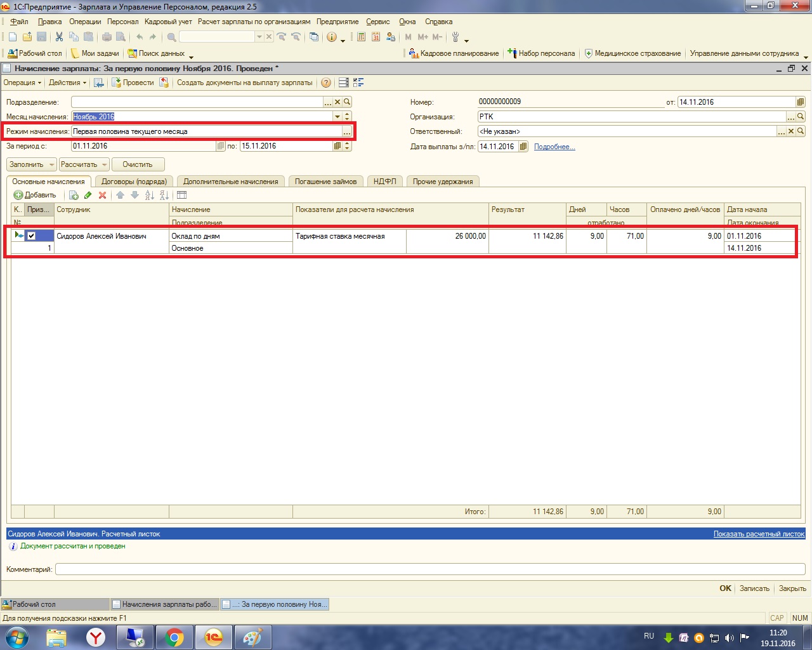The height and width of the screenshot is (650, 812).
Task: Click the Комментарий input field
Action: coord(430,569)
